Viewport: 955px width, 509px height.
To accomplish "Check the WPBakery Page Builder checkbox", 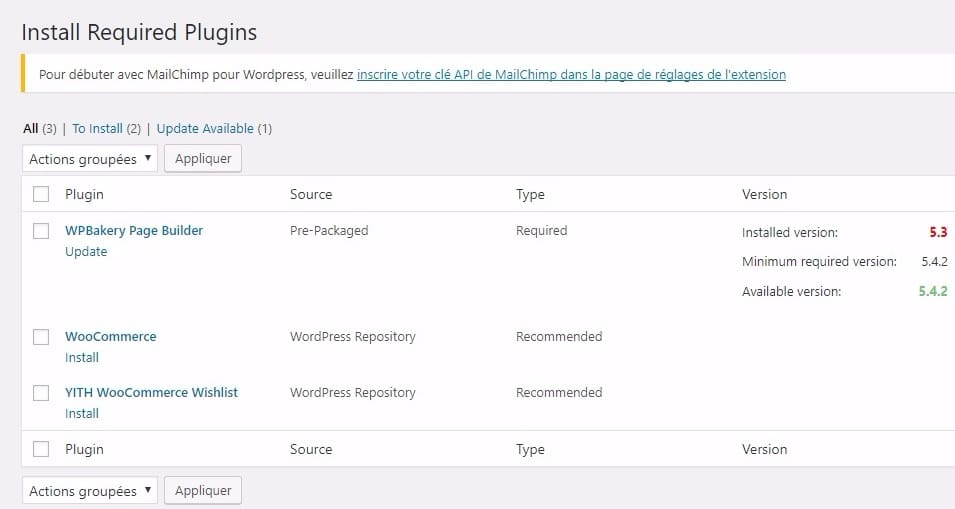I will click(x=41, y=231).
